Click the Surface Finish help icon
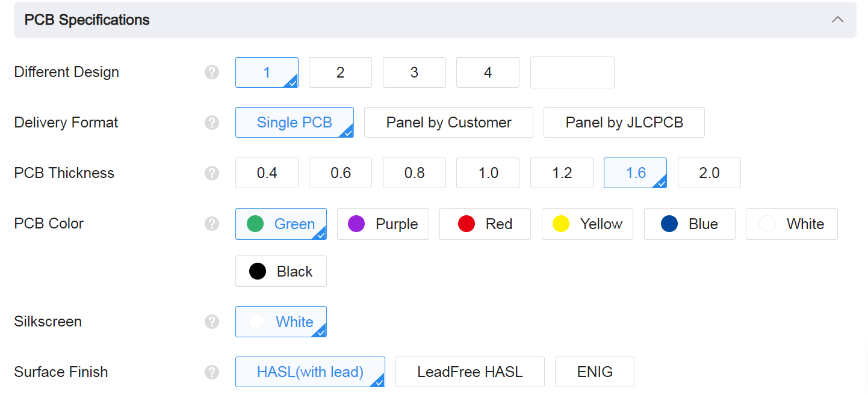Screen dimensions: 868x395 click(212, 372)
